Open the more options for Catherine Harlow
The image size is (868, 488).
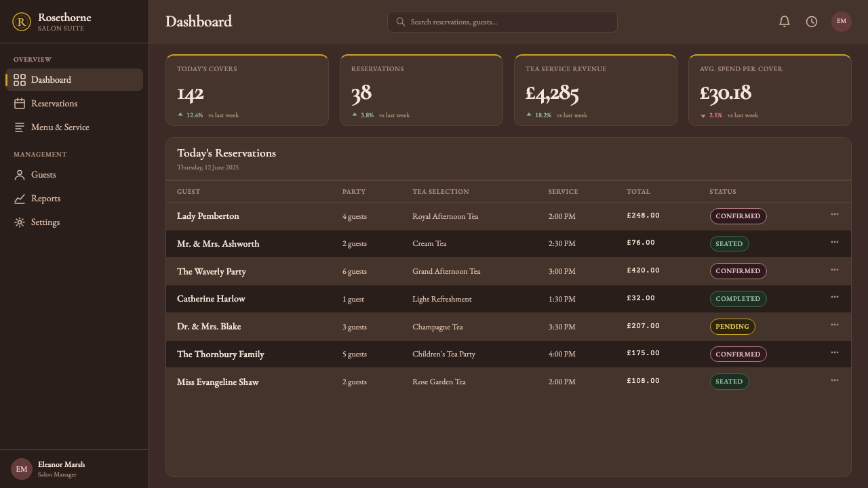click(835, 297)
